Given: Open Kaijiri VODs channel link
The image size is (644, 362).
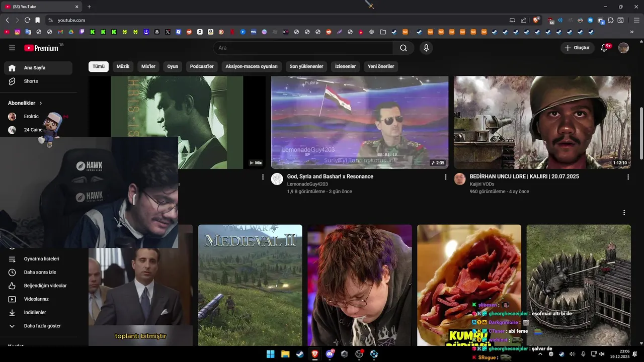Looking at the screenshot, I should tap(487, 184).
